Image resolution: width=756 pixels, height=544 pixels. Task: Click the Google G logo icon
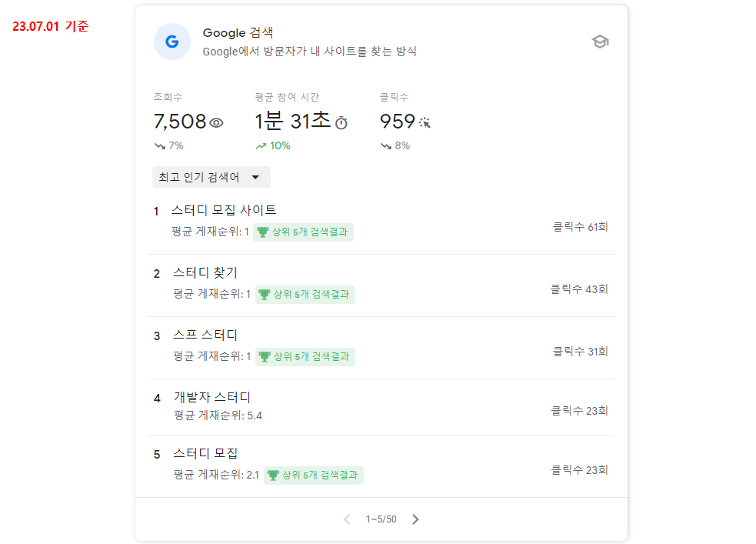[172, 42]
